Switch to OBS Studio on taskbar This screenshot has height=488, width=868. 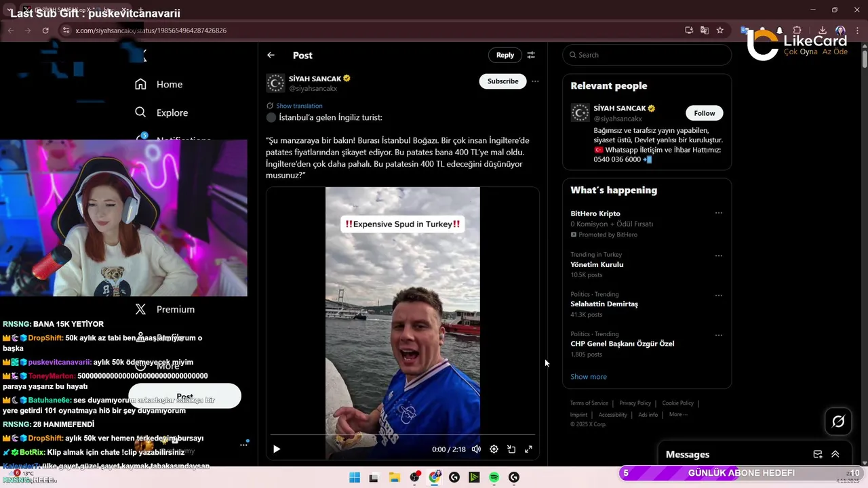coord(414,477)
